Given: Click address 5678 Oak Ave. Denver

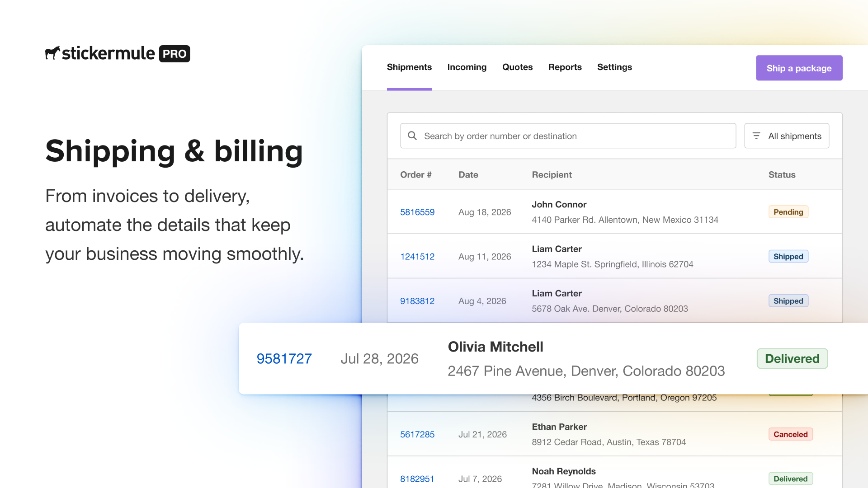Looking at the screenshot, I should [610, 309].
